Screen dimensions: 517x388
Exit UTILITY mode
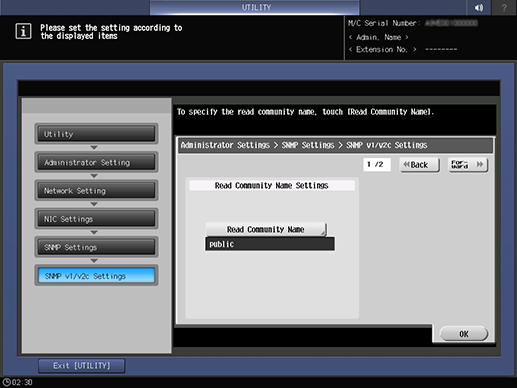click(82, 366)
